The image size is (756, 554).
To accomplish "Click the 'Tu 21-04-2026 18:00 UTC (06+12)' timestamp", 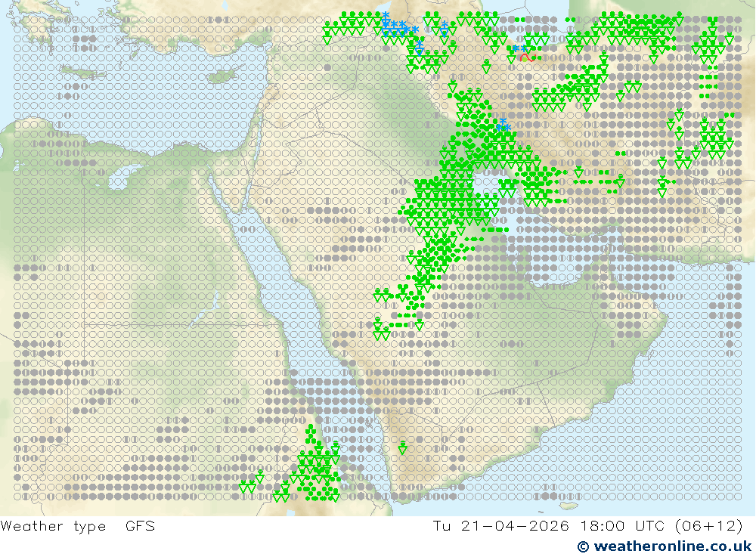I will (587, 525).
